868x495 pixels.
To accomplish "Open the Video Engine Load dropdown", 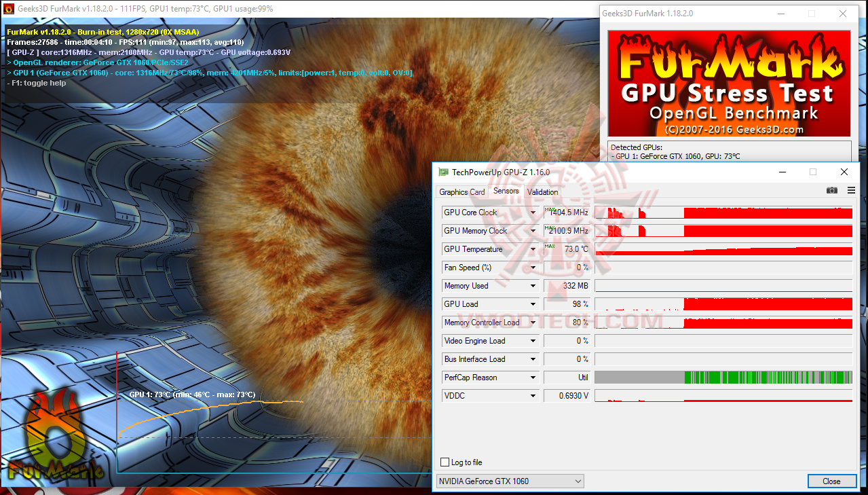I will tap(534, 341).
